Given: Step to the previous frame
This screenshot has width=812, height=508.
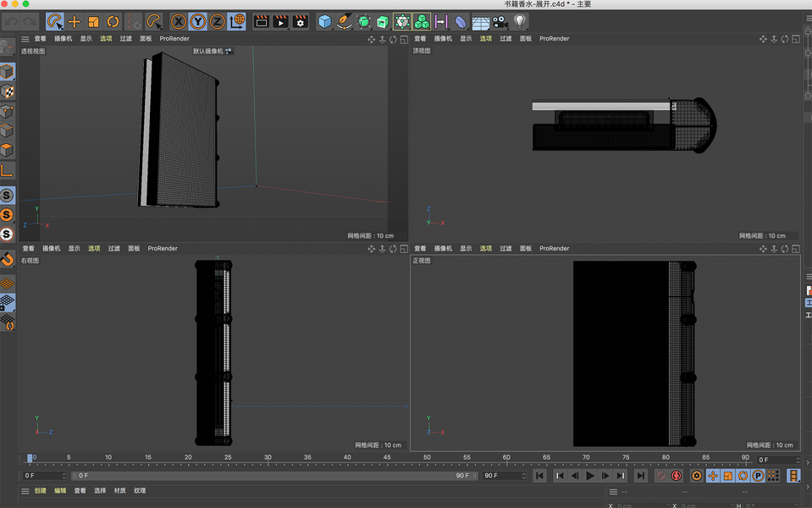Looking at the screenshot, I should click(575, 476).
